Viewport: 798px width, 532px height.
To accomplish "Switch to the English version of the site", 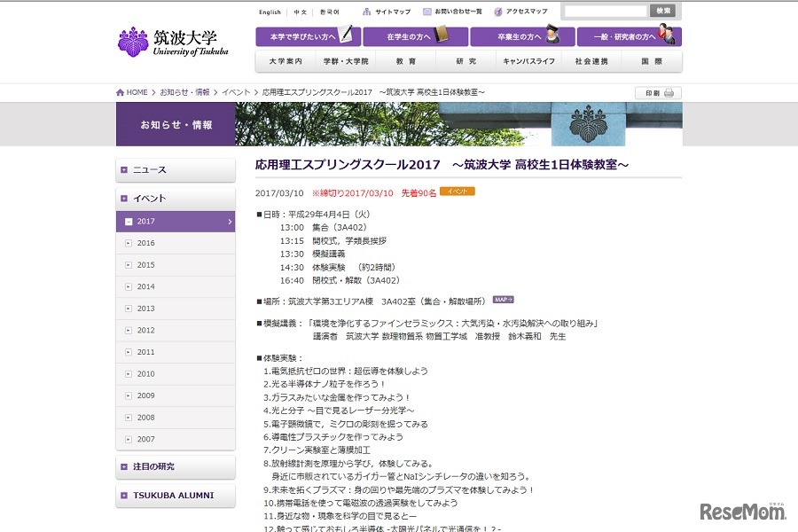I will point(270,12).
